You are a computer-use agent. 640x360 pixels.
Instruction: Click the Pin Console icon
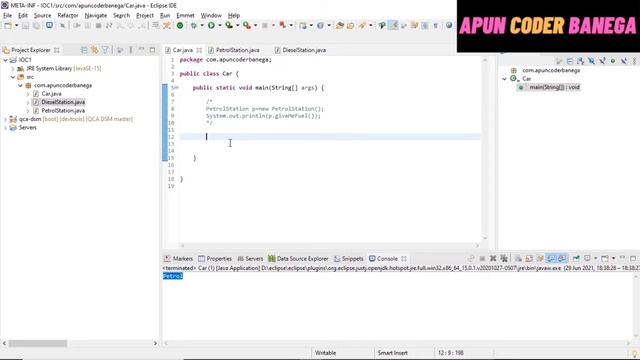click(x=576, y=258)
